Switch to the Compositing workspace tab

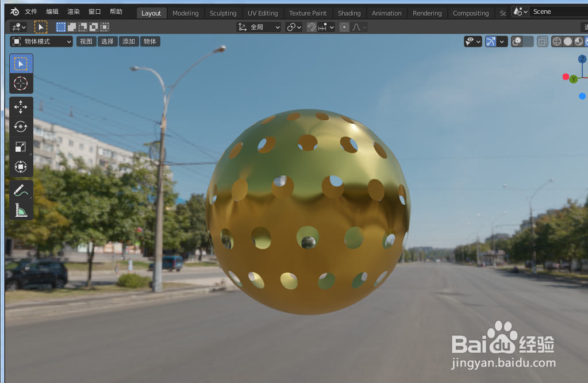coord(471,13)
